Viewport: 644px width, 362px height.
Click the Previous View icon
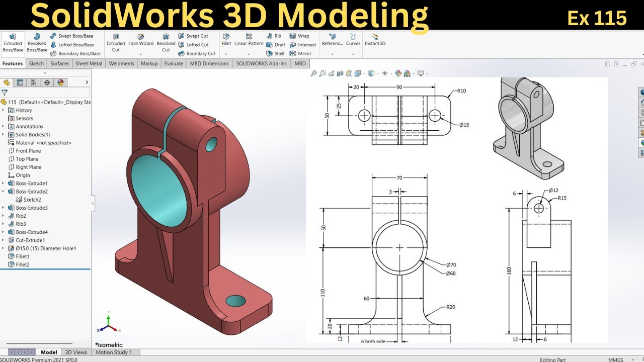331,73
